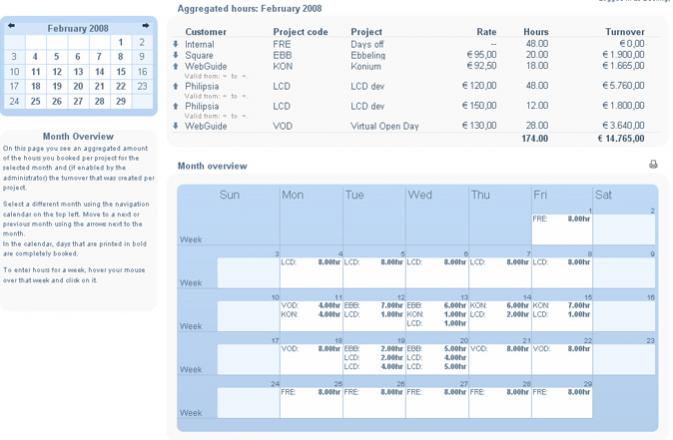Go to next month with right arrow
Viewport: 673px width, 440px height.
(146, 26)
